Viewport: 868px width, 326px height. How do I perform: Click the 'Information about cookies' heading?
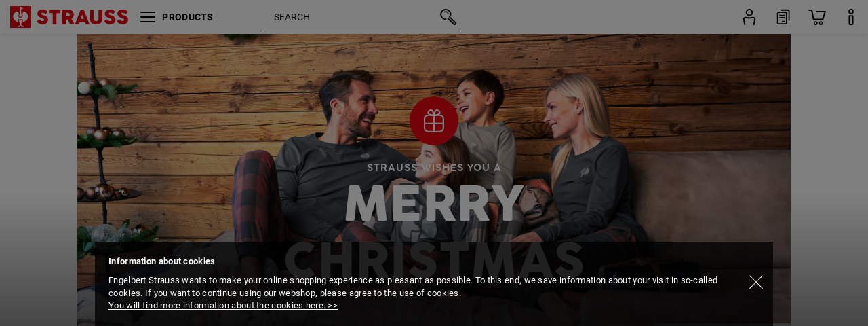click(161, 261)
